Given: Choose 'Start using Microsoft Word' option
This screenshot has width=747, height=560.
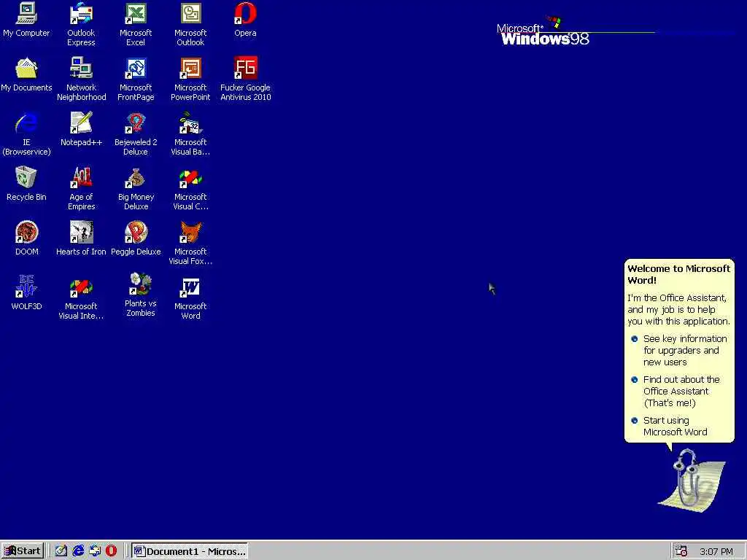Looking at the screenshot, I should [670, 426].
